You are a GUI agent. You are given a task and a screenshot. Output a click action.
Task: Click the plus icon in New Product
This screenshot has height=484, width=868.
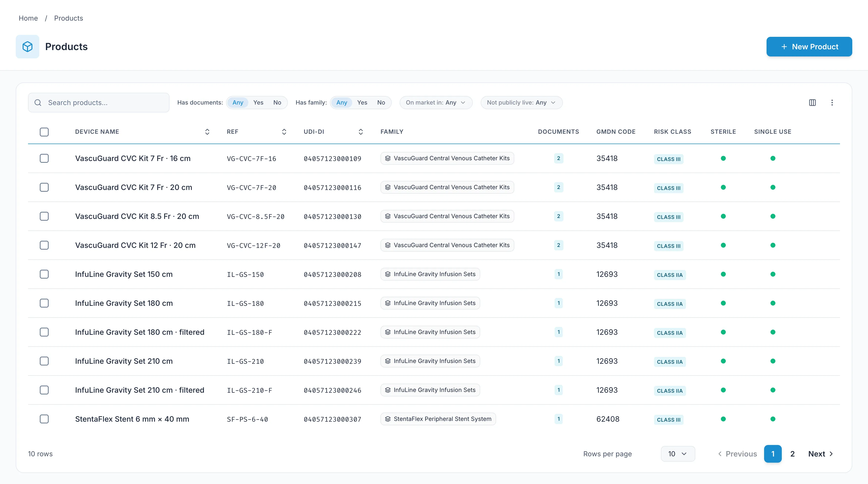(784, 47)
